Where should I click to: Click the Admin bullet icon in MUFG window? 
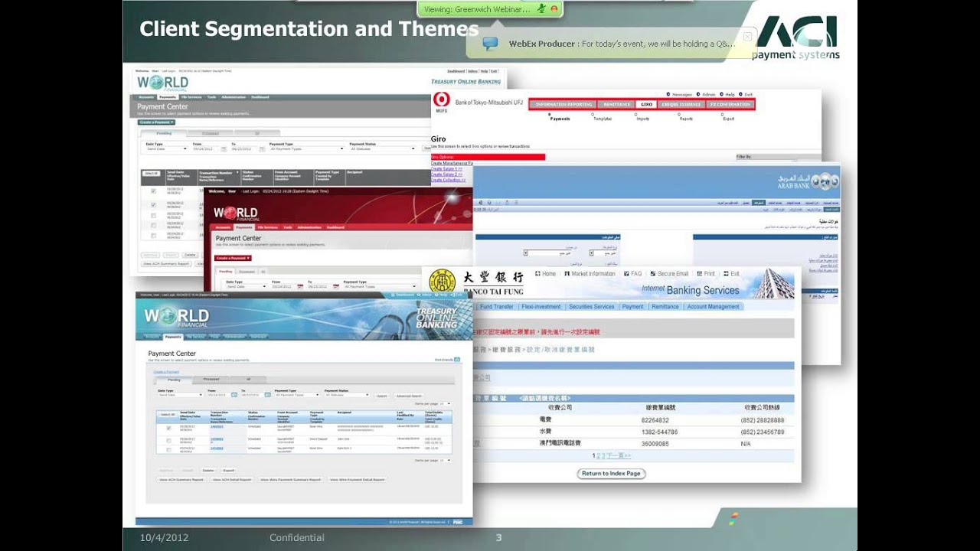click(698, 94)
